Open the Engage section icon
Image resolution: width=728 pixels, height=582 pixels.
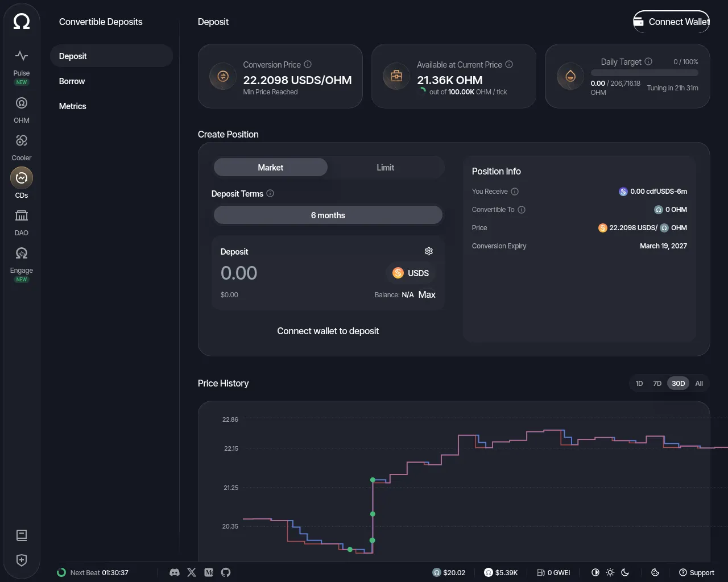point(22,253)
